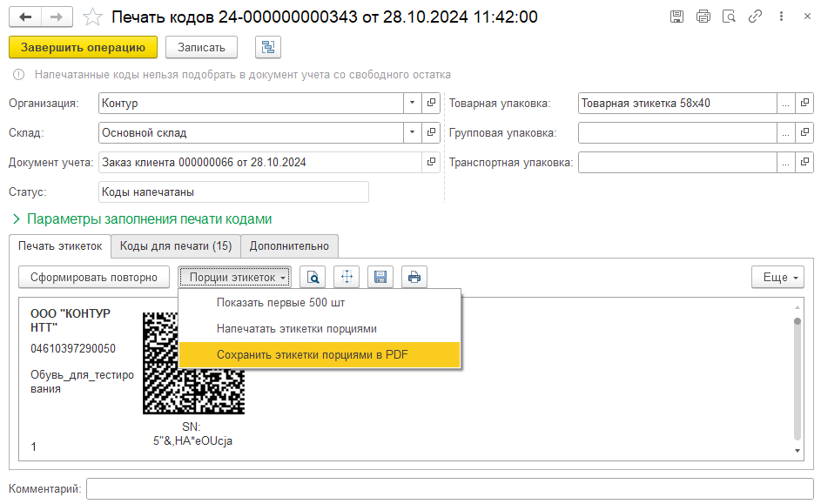This screenshot has width=821, height=504.
Task: Open Склад field link icon
Action: tap(431, 132)
